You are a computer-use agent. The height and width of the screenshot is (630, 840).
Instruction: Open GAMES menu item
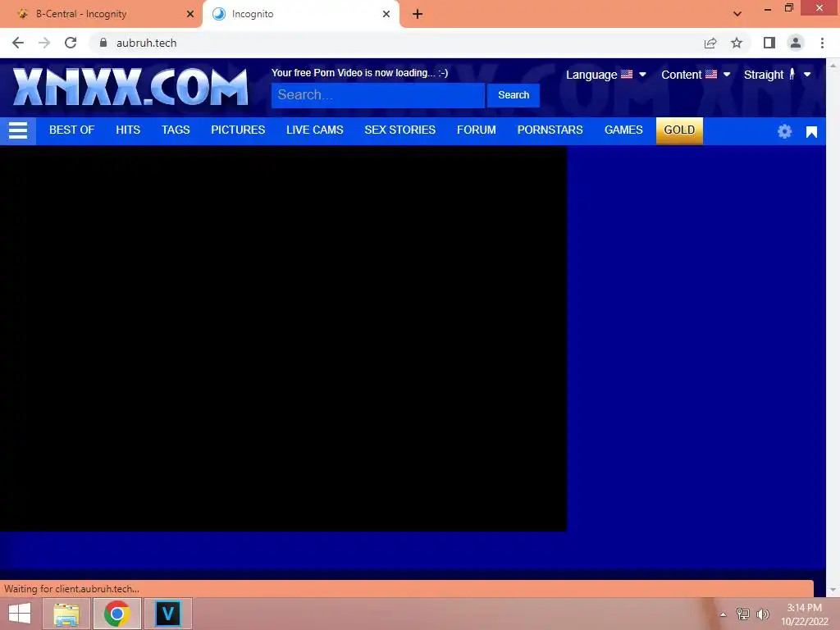(x=623, y=130)
